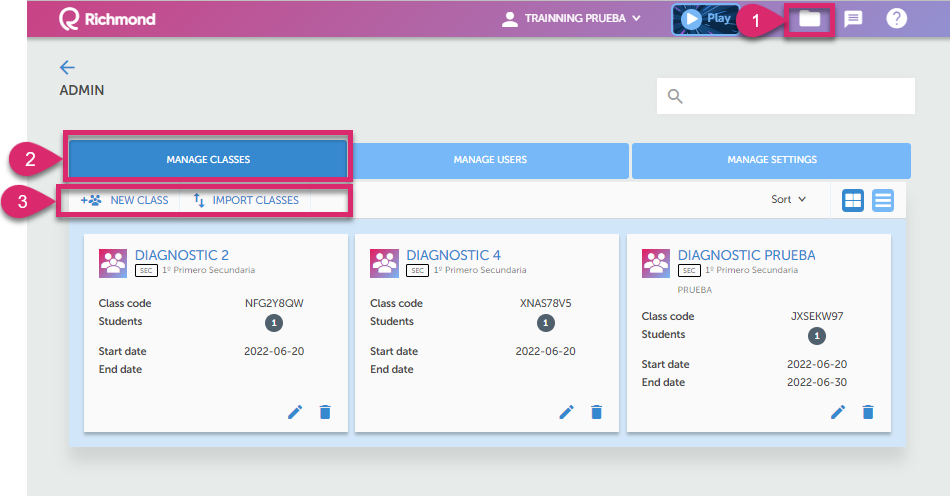Delete the DIAGNOSTIC PRUEBA class

pyautogui.click(x=868, y=412)
